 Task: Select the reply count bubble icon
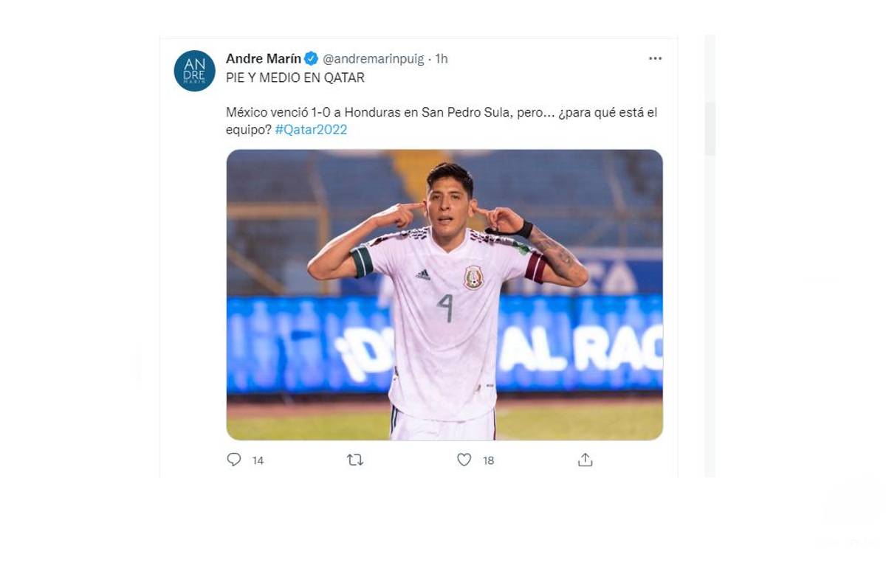click(x=234, y=460)
